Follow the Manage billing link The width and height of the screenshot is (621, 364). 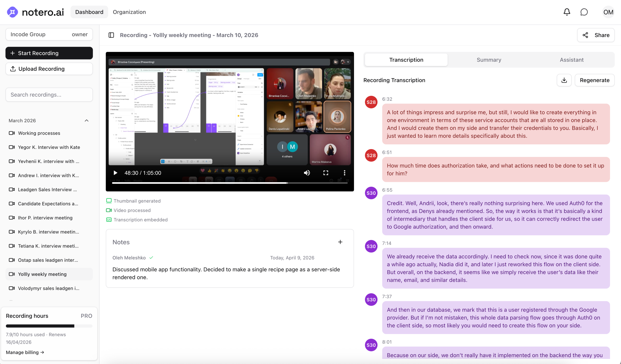(x=25, y=352)
